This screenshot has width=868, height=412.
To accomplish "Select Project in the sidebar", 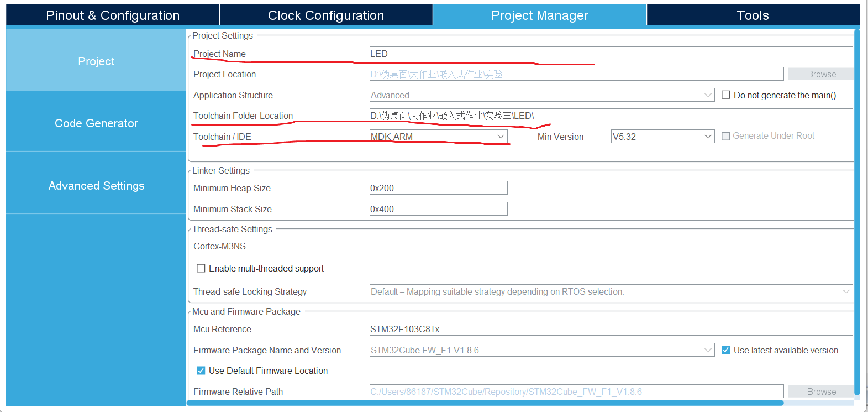I will [x=96, y=61].
